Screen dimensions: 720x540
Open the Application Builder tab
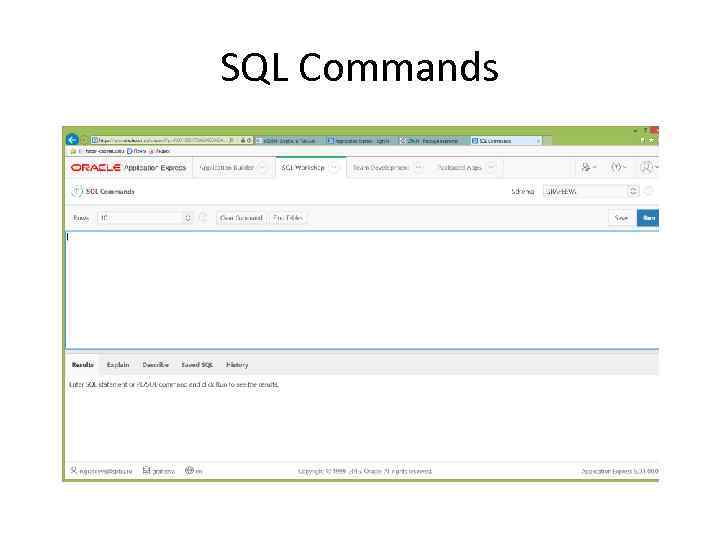227,168
